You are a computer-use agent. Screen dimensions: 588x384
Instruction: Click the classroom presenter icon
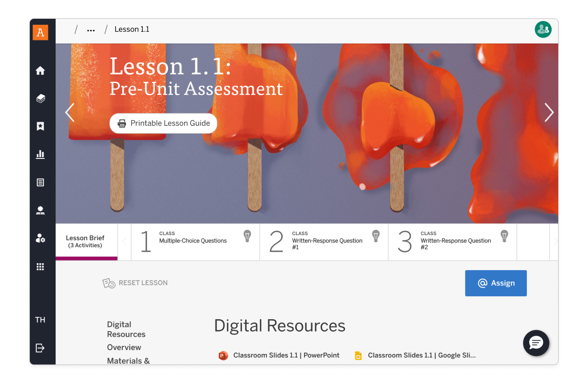[40, 210]
